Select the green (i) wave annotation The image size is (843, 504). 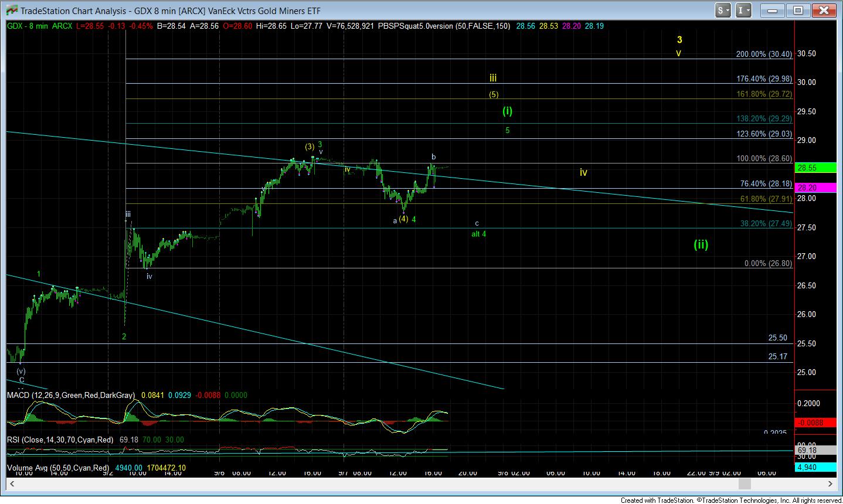(507, 111)
